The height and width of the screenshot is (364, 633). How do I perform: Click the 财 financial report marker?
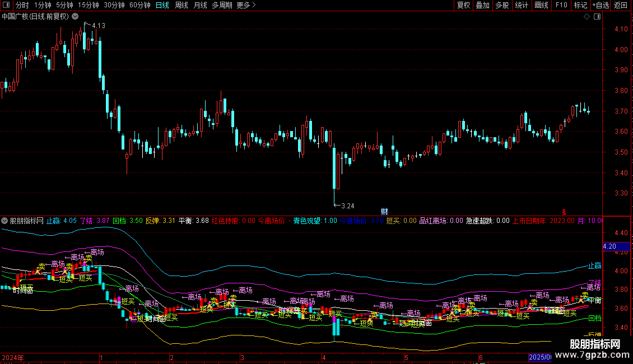coord(384,212)
